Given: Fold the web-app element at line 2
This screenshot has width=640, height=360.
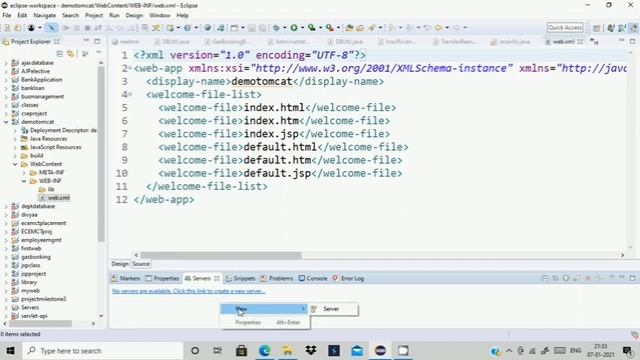Looking at the screenshot, I should coord(130,68).
